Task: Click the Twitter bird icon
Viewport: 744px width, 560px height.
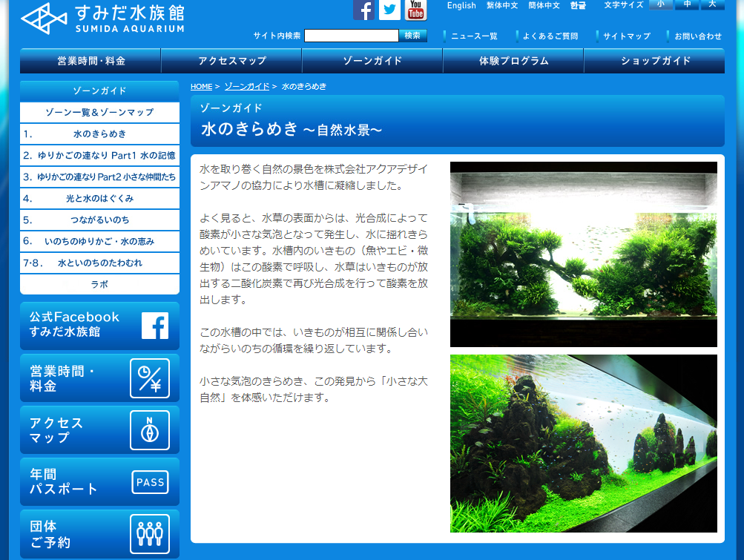Action: pyautogui.click(x=389, y=10)
